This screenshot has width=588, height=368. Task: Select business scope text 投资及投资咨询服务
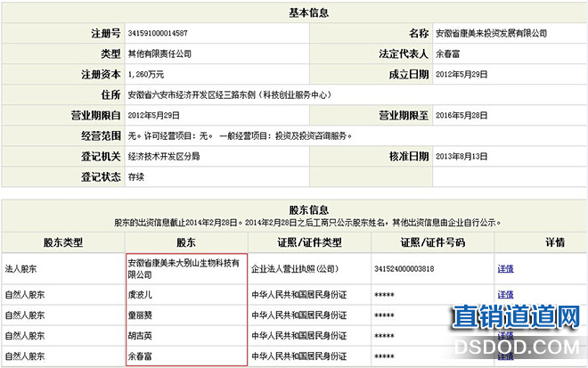[x=311, y=135]
